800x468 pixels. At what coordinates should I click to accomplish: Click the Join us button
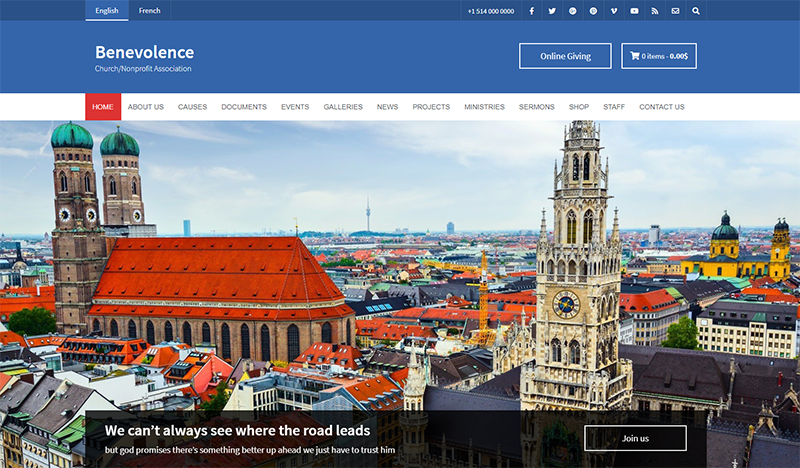635,438
